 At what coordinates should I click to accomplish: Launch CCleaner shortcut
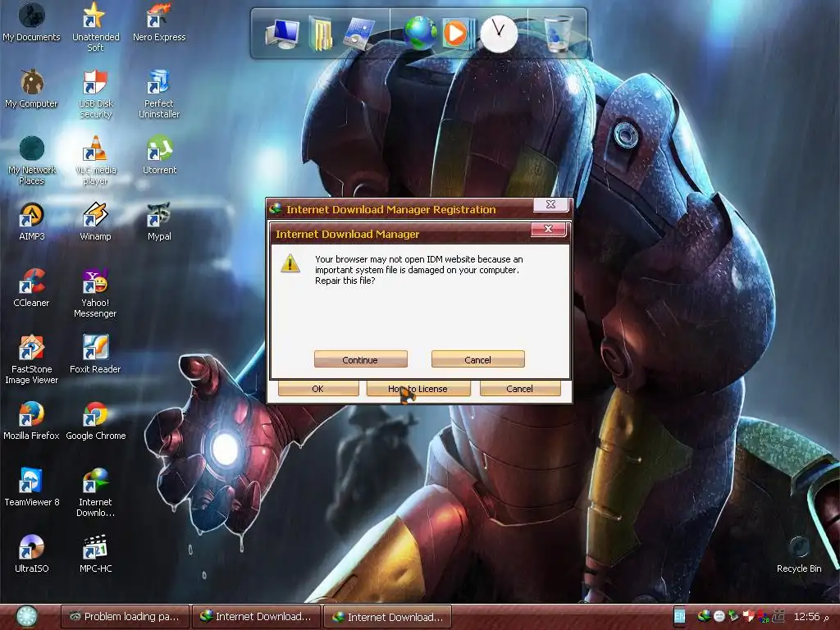pos(31,288)
